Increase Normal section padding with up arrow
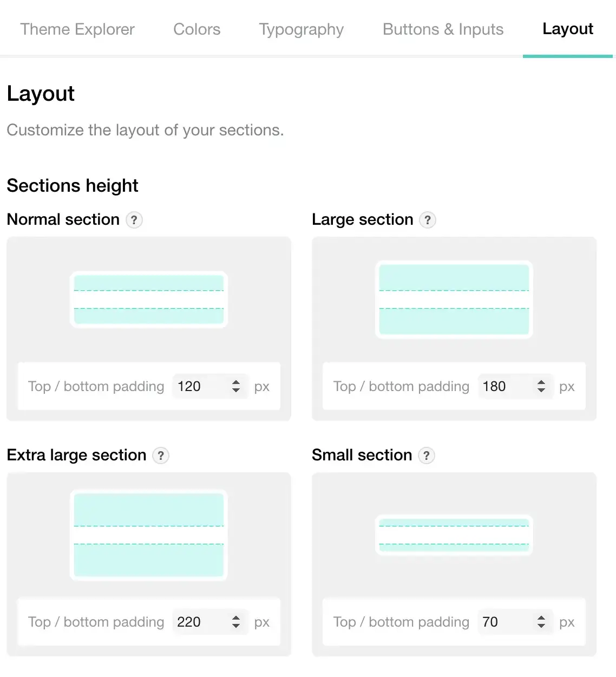The image size is (616, 677). tap(236, 382)
